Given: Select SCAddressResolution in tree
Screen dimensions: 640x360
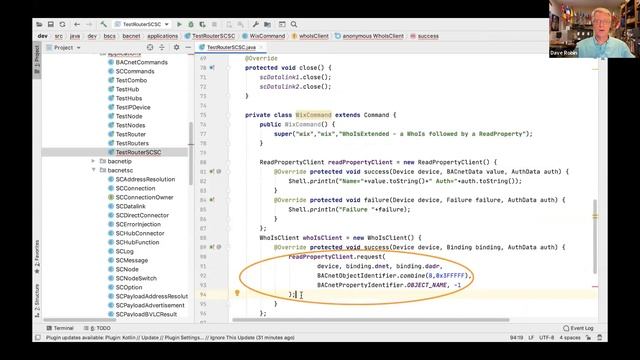Looking at the screenshot, I should pos(145,179).
